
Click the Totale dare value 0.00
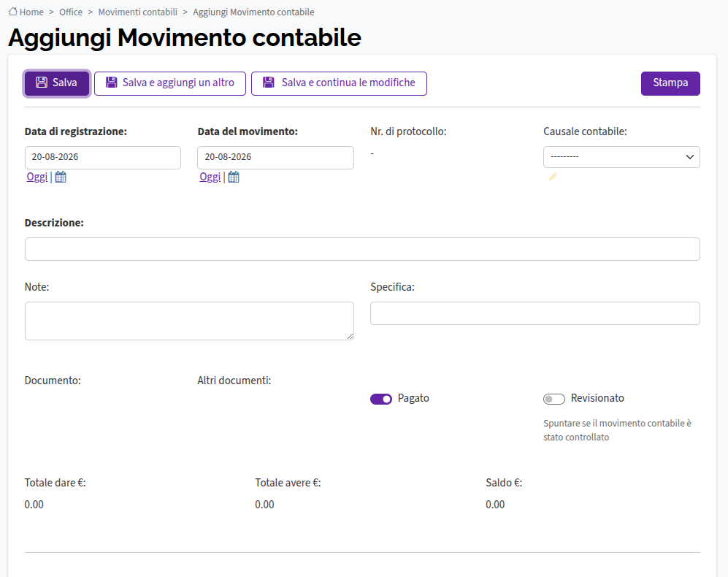pyautogui.click(x=34, y=505)
